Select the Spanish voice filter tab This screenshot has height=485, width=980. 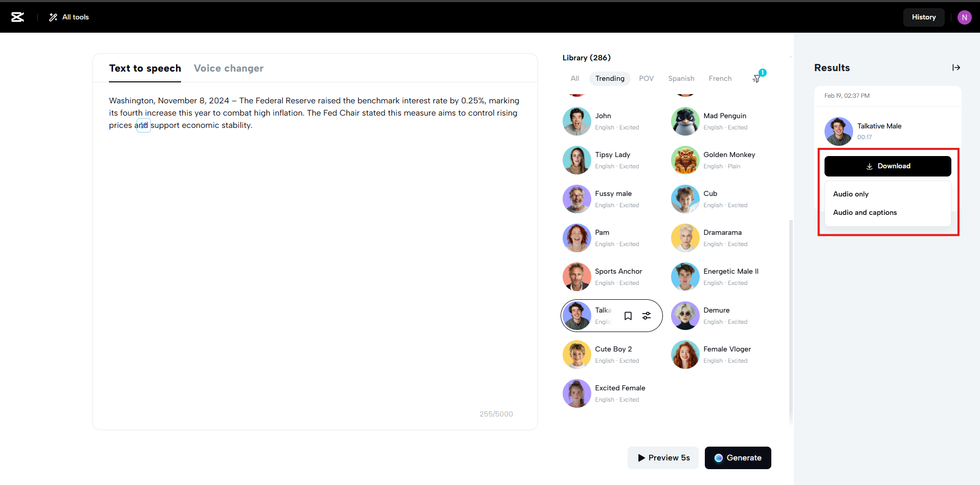click(x=681, y=78)
